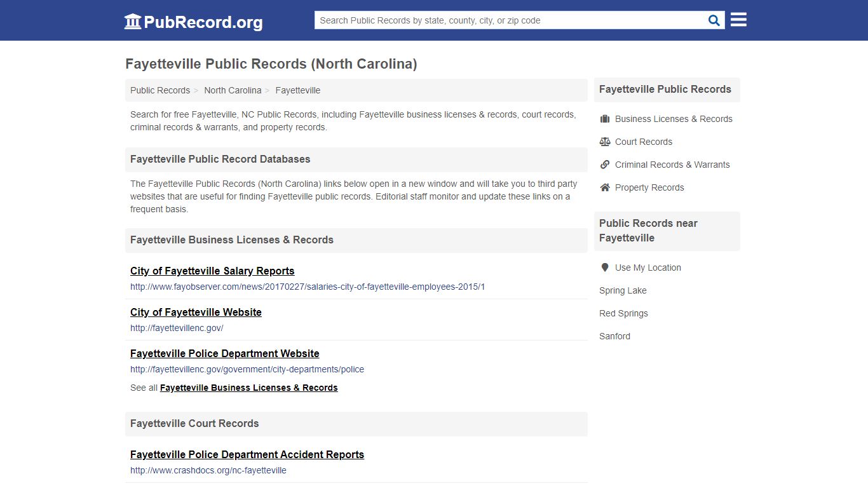The width and height of the screenshot is (868, 488).
Task: Click the 'Editorial staff monitor' description paragraph
Action: (354, 196)
